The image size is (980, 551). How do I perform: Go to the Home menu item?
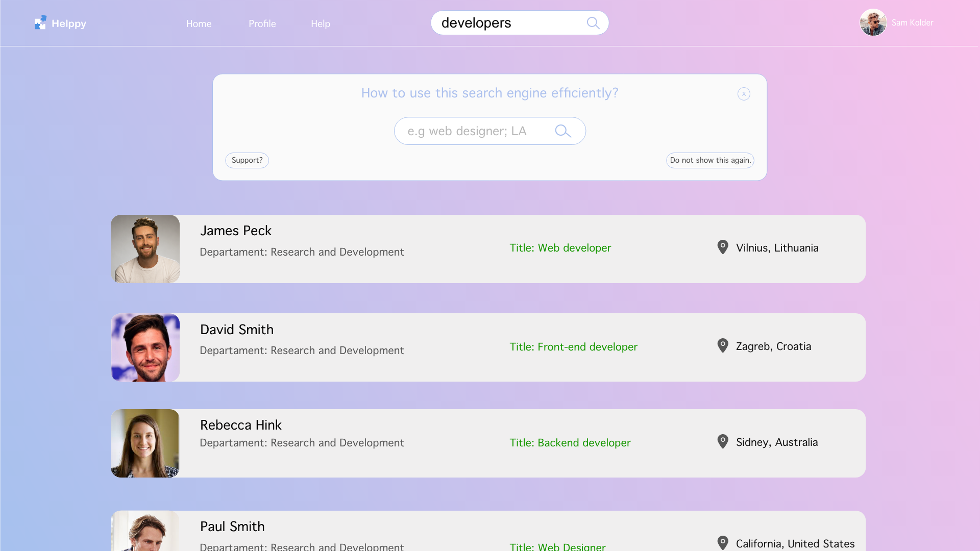[x=199, y=23]
